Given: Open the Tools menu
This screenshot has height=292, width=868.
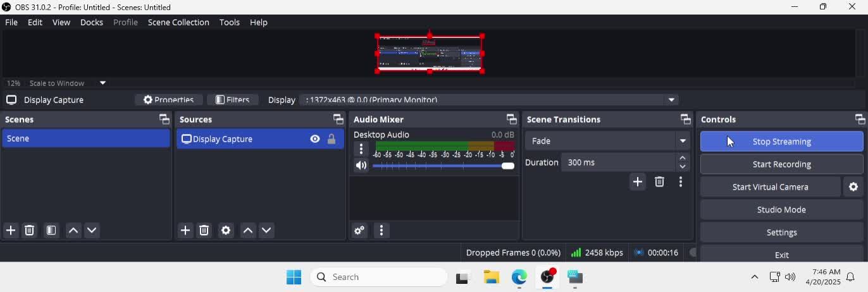Looking at the screenshot, I should coord(230,22).
